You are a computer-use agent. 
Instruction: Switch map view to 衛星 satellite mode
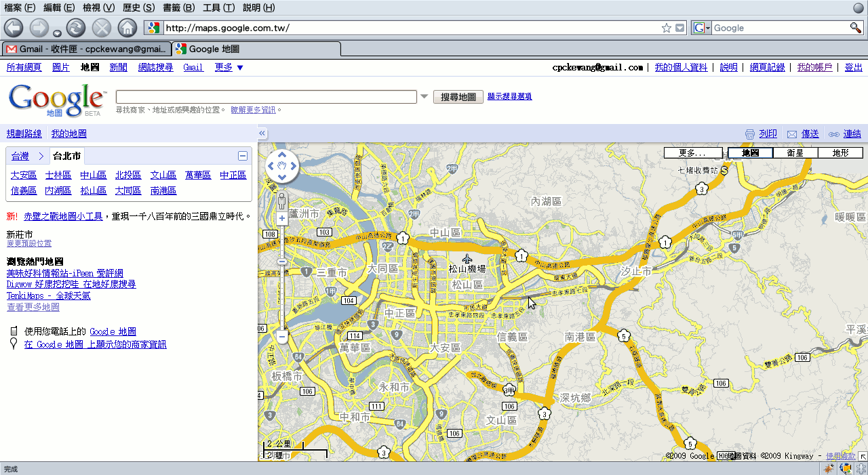click(795, 153)
